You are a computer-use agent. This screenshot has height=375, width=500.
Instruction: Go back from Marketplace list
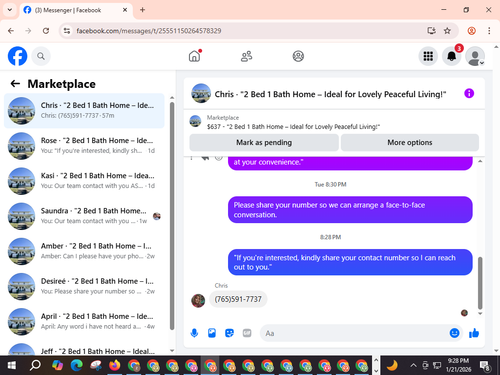point(15,84)
